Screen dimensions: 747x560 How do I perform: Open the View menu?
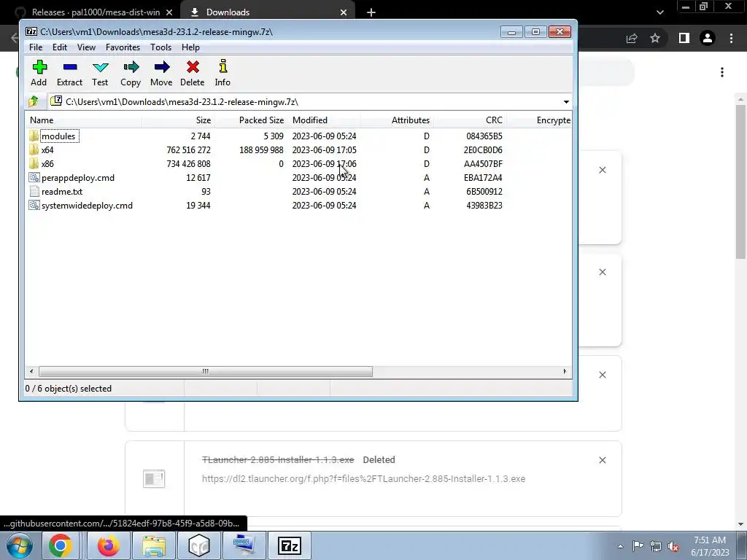coord(86,47)
